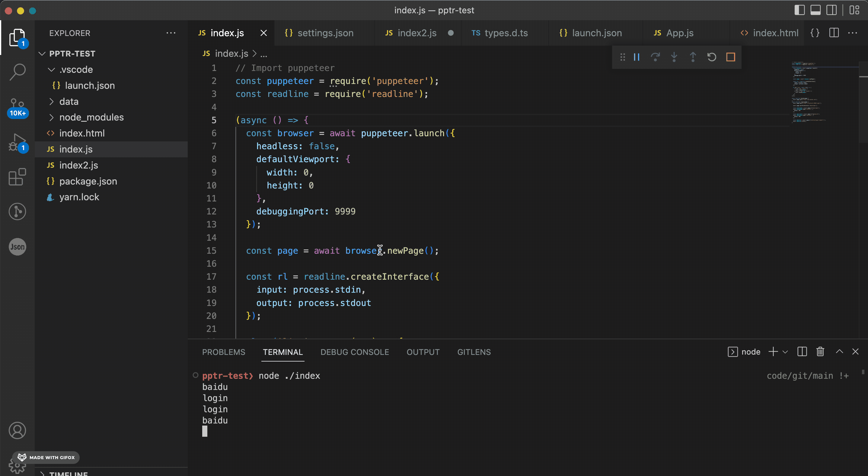Toggle the bottom panel visibility
Screen dimensions: 868x476
[815, 10]
